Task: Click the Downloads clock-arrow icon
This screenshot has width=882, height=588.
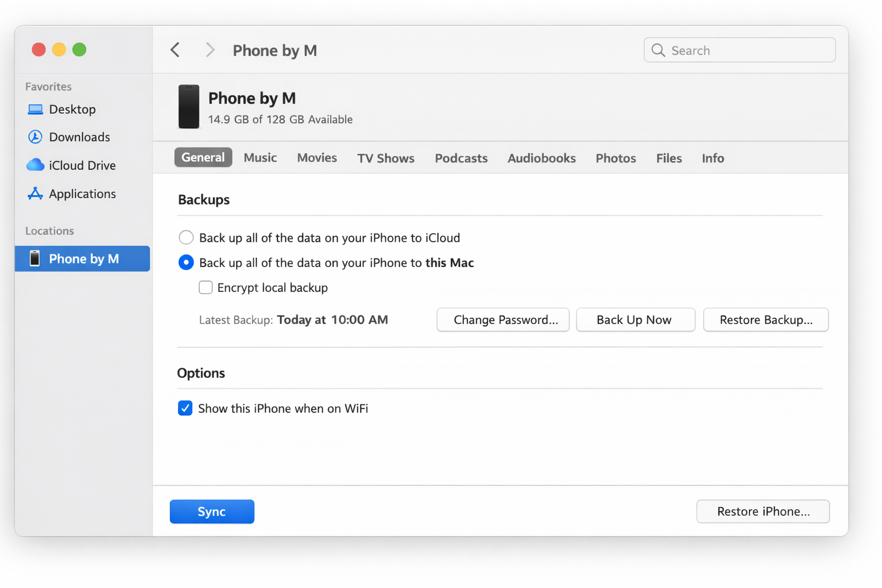Action: [x=35, y=137]
